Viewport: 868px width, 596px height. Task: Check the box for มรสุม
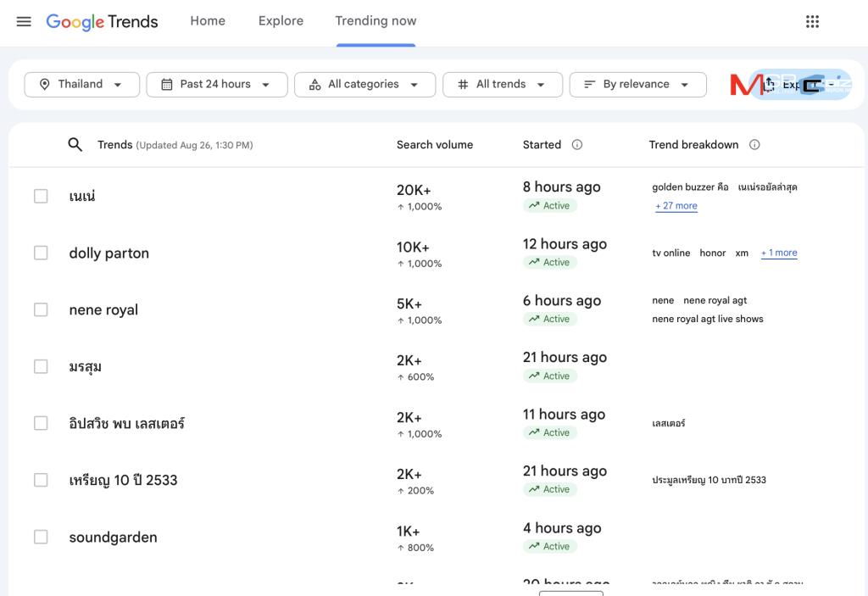[x=41, y=367]
